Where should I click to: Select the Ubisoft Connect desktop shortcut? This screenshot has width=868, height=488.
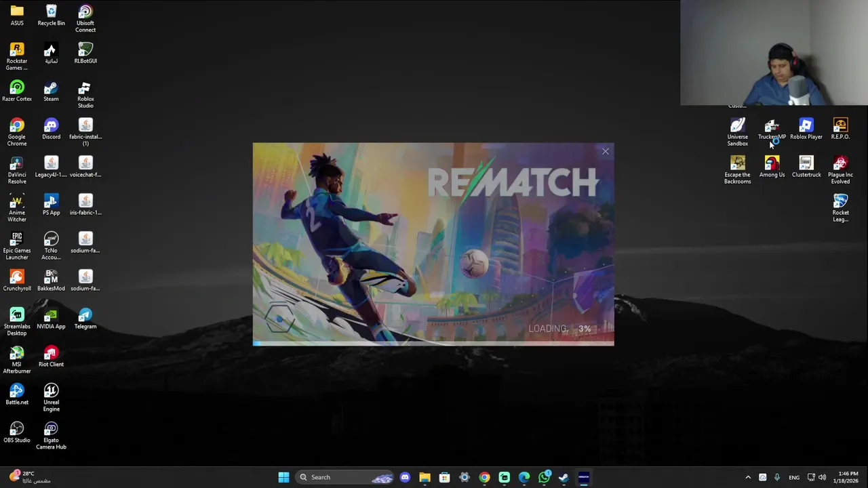point(85,18)
